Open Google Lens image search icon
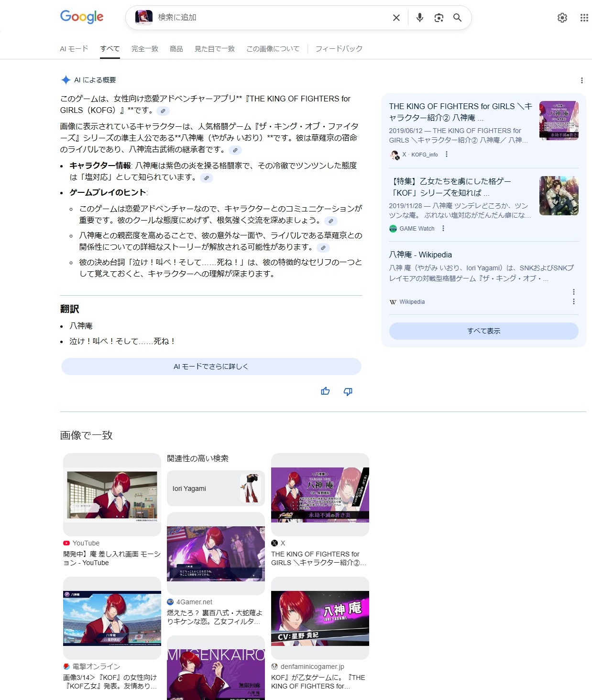The width and height of the screenshot is (592, 700). tap(439, 18)
